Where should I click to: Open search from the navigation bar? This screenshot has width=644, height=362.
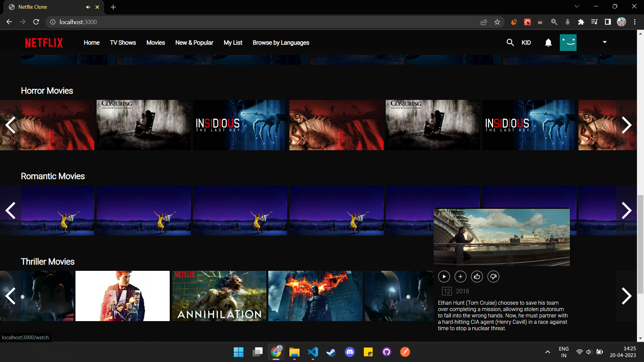click(510, 43)
